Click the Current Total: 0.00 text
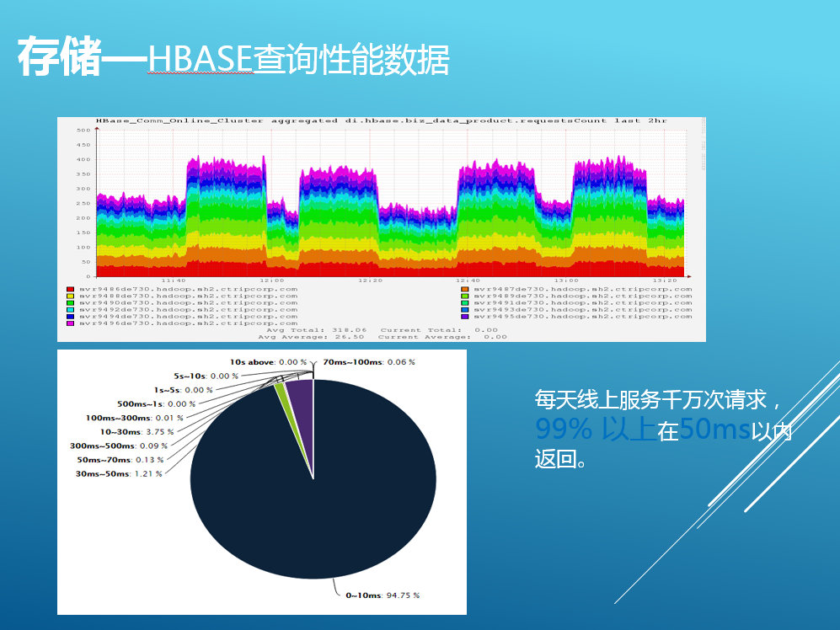The width and height of the screenshot is (840, 630). tap(439, 330)
